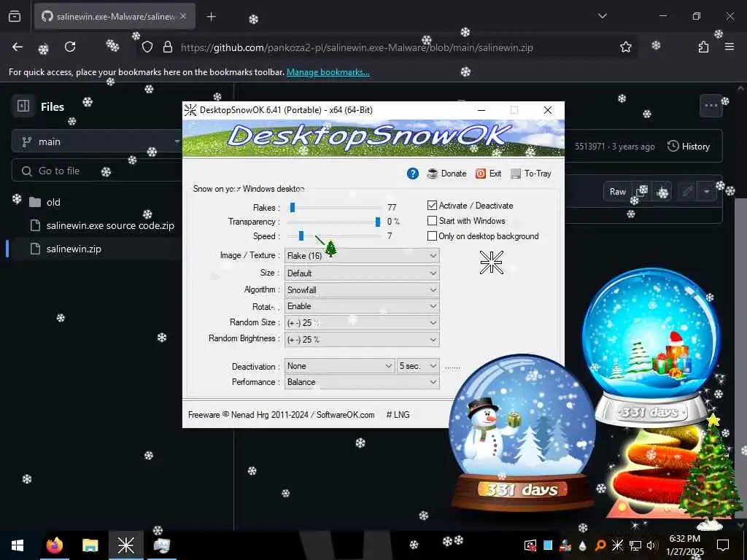Select the salinewin.exe-Malware browser tab

(x=115, y=17)
